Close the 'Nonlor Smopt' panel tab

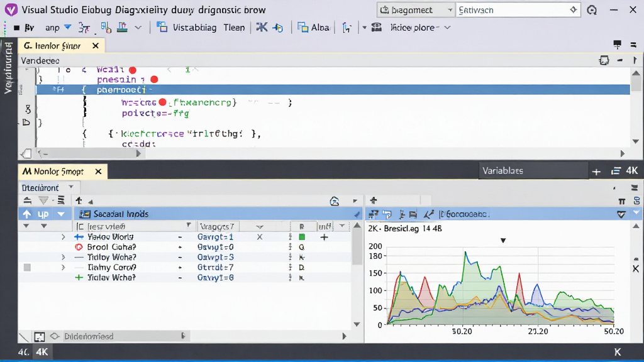(x=98, y=172)
